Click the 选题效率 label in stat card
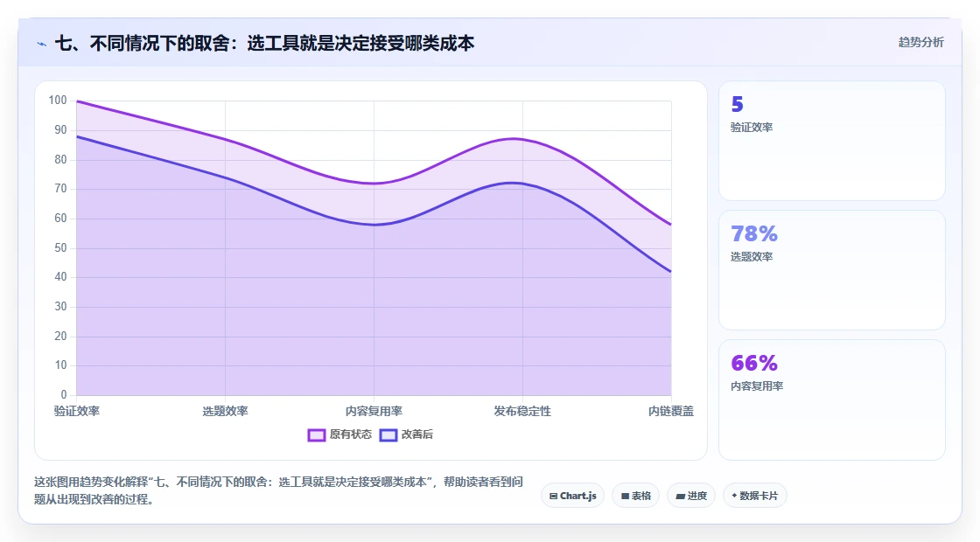The image size is (980, 542). tap(752, 257)
